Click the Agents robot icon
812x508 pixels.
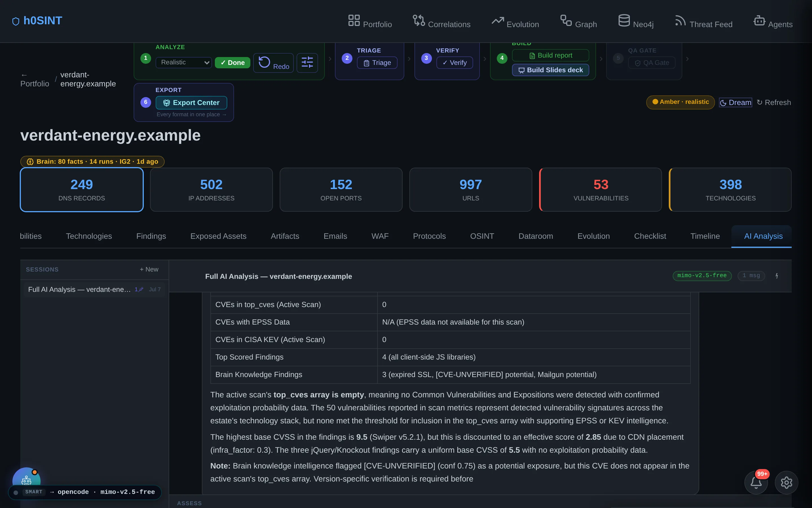tap(759, 20)
